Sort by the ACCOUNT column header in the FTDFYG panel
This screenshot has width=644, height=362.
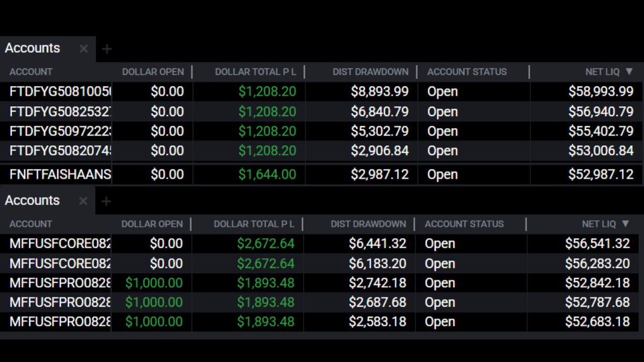point(31,72)
